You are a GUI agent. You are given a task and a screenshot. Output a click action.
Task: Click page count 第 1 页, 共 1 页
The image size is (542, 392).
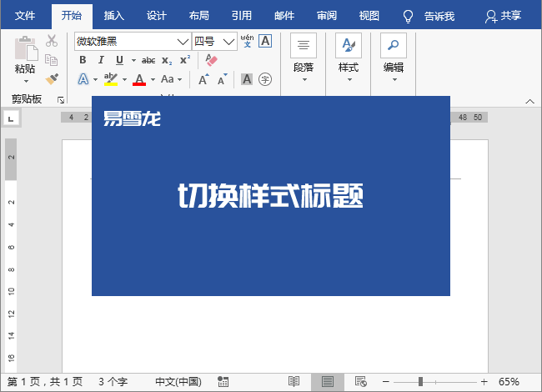click(45, 382)
